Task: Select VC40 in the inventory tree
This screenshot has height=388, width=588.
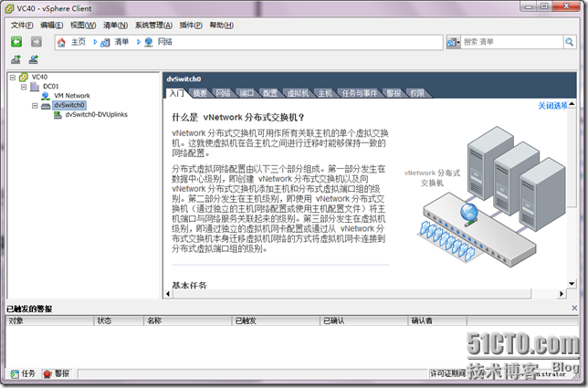Action: point(39,78)
